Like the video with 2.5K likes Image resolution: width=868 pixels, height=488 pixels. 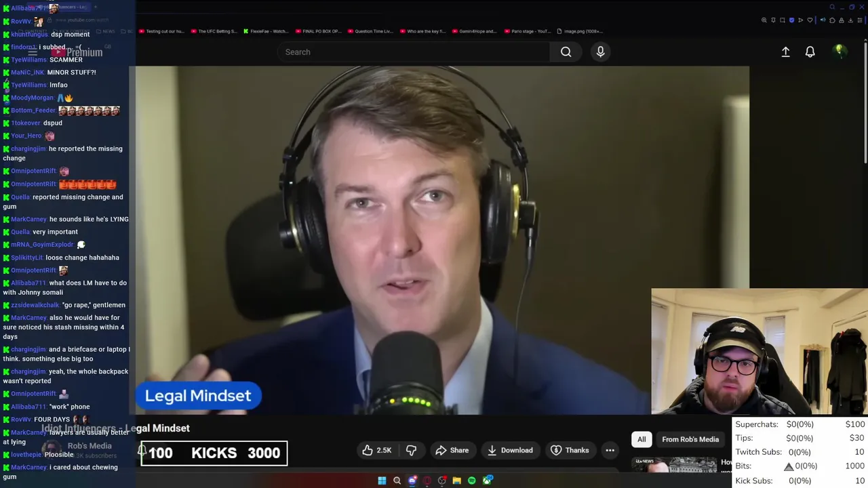coord(376,450)
